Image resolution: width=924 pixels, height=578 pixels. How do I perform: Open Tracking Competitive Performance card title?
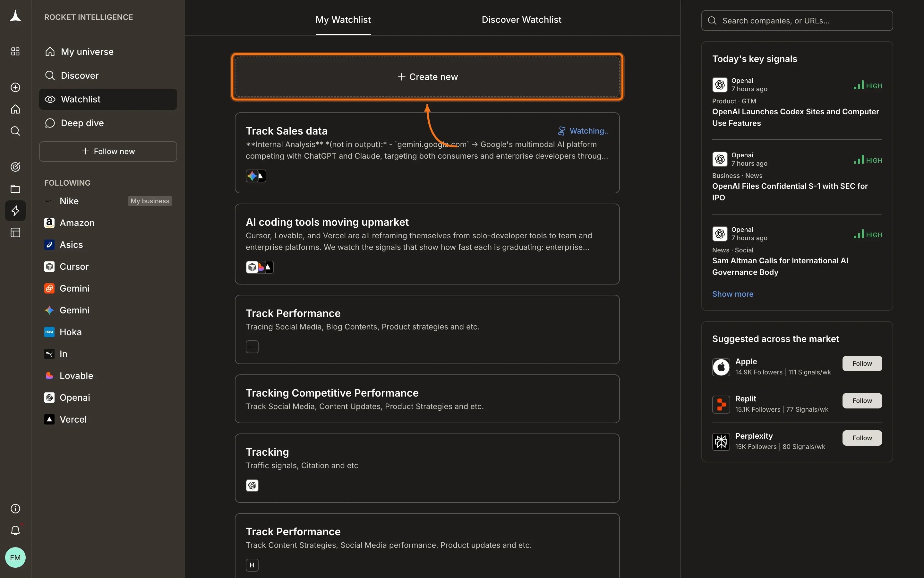[x=332, y=393]
